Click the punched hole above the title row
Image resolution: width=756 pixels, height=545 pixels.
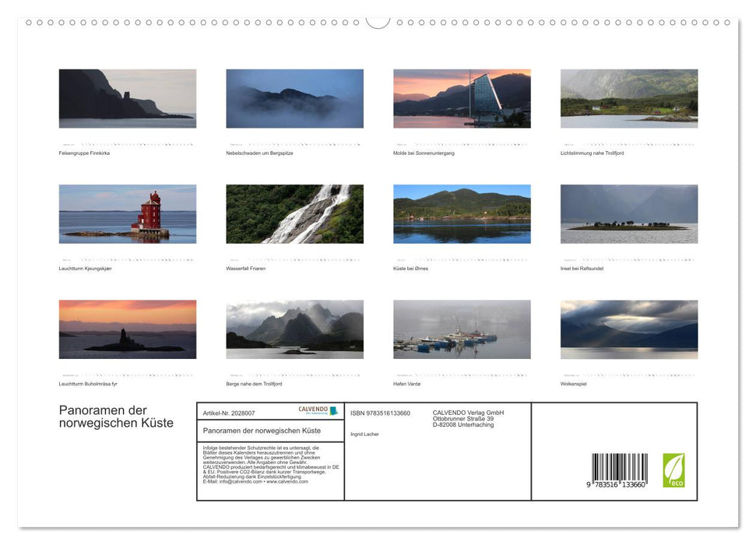tap(117, 24)
